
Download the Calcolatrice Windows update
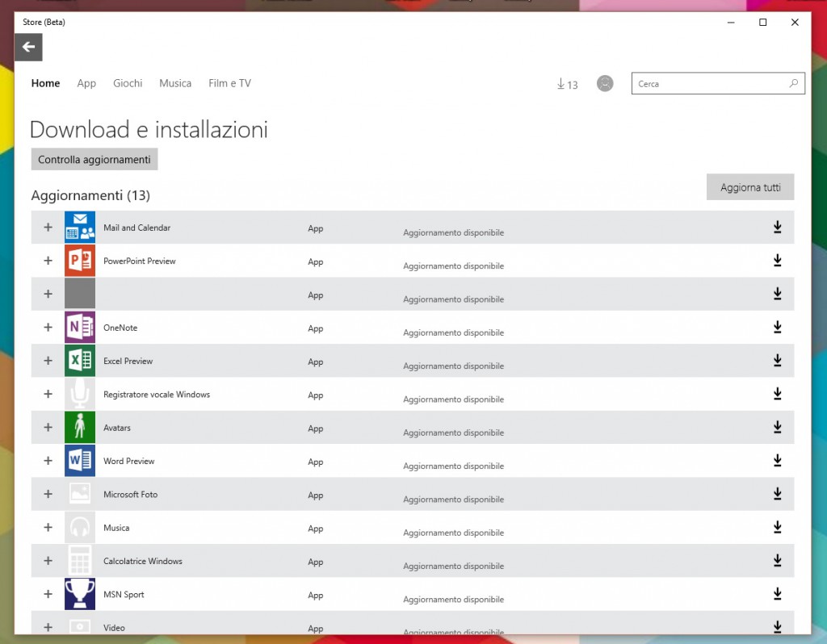pyautogui.click(x=778, y=560)
